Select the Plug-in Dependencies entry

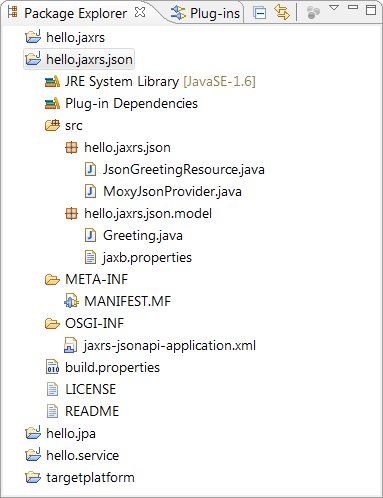coord(131,103)
